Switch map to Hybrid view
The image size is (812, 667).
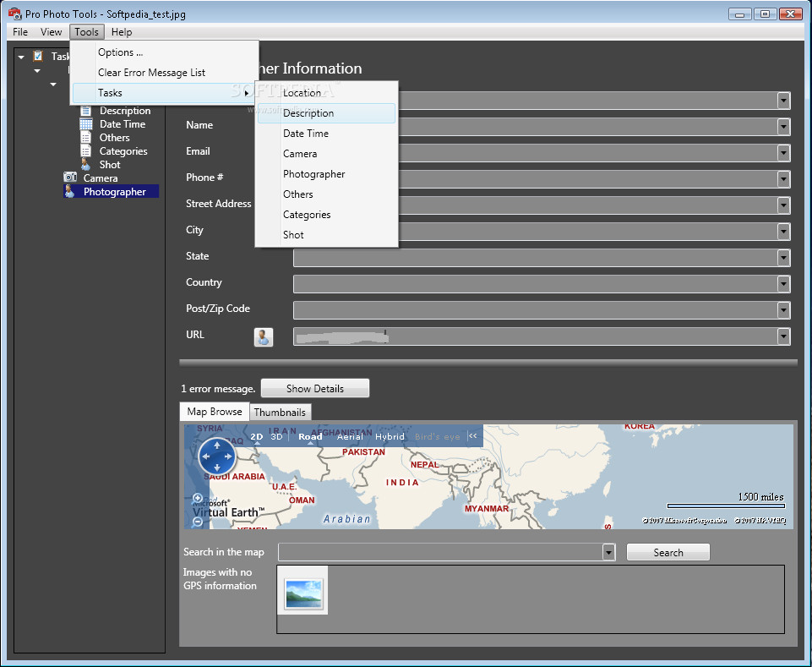click(390, 437)
